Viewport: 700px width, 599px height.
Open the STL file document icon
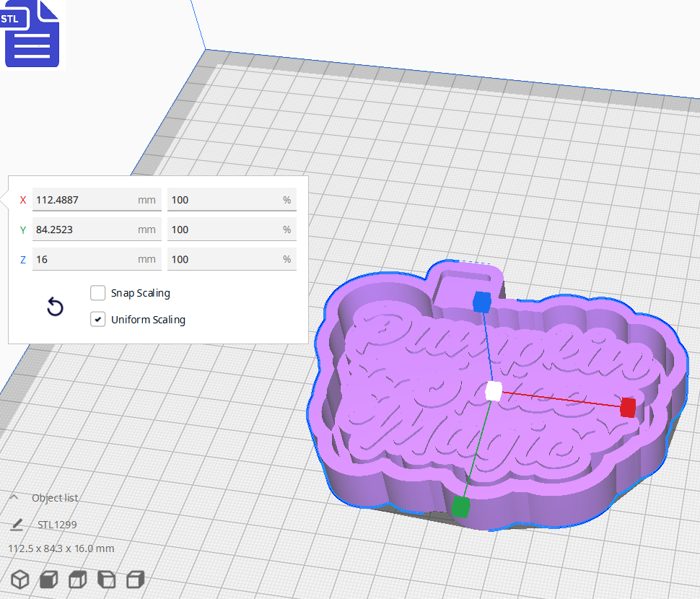[32, 33]
